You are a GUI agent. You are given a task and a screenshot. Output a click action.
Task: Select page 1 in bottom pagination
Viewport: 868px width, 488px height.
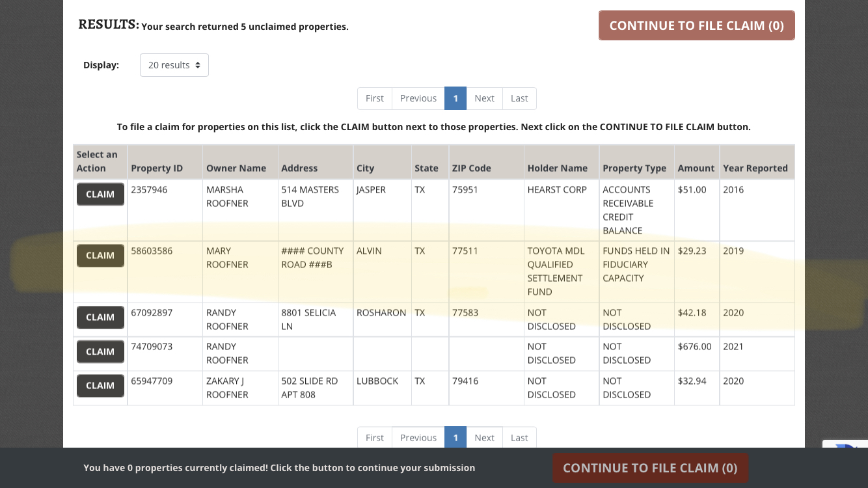coord(455,437)
